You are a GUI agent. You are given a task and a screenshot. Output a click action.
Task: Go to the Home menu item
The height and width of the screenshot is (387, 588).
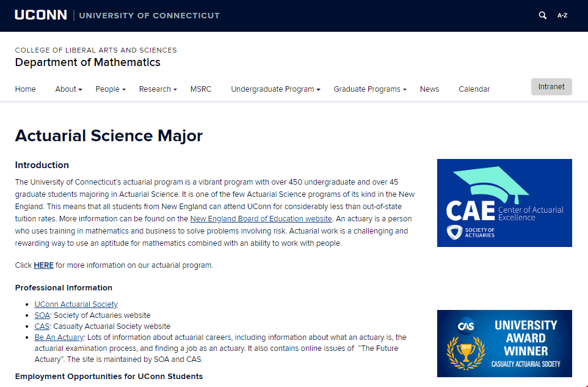26,89
